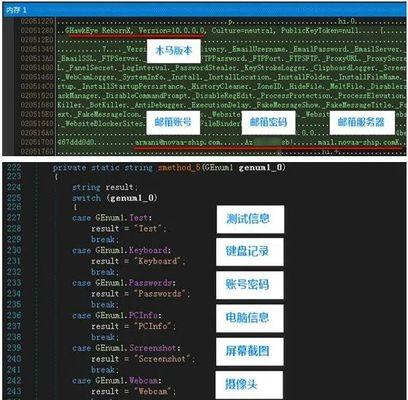This screenshot has height=400, width=408.
Task: Click the break statement on line 229
Action: tap(105, 239)
